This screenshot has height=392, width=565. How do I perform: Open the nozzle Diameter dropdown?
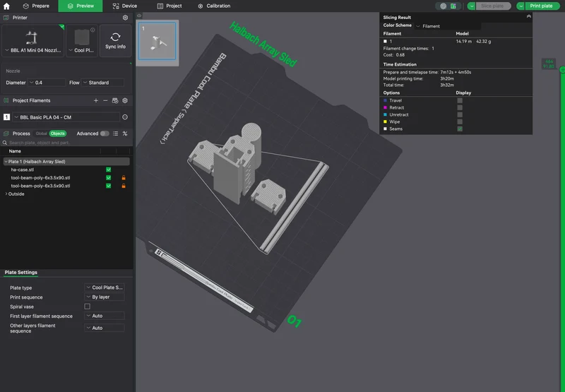pos(47,83)
